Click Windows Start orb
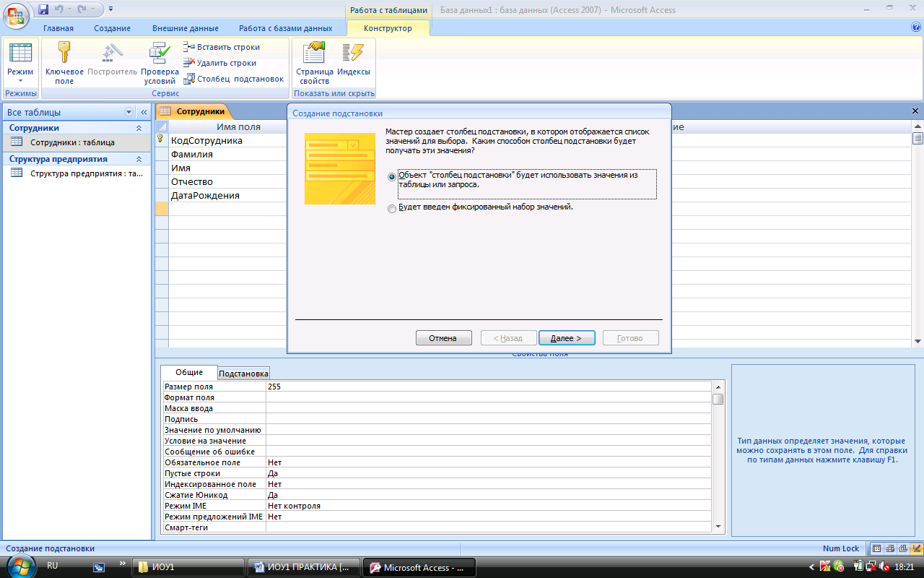 [x=19, y=566]
